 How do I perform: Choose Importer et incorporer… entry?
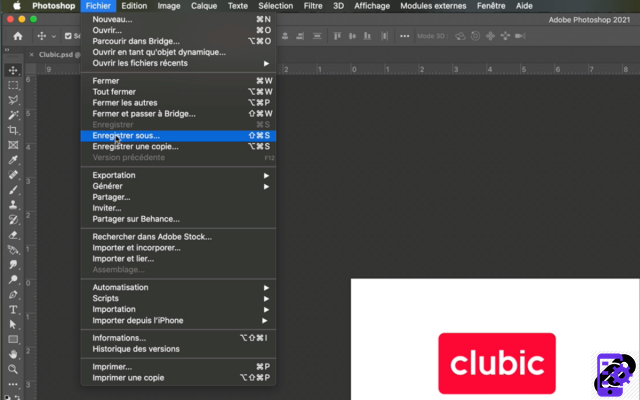(x=178, y=248)
